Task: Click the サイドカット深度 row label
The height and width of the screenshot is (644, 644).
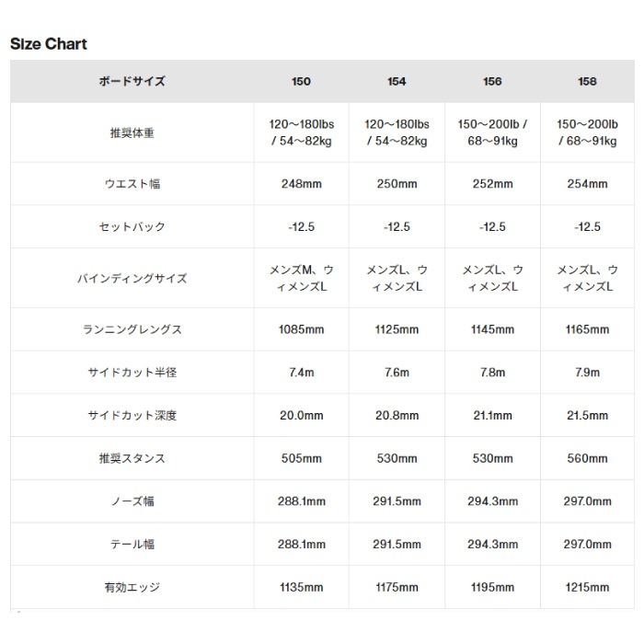Action: (x=132, y=416)
